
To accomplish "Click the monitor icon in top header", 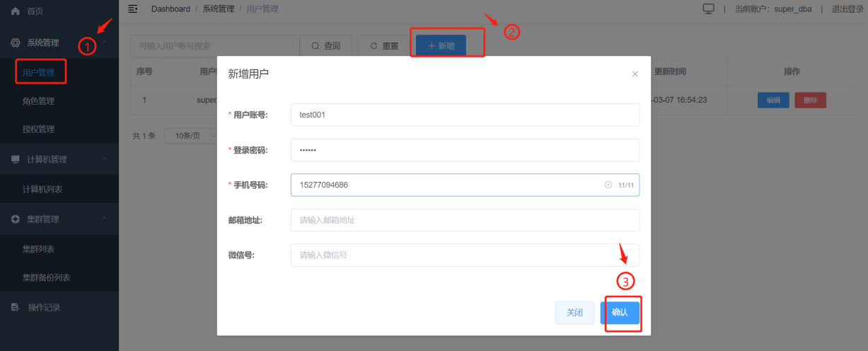I will (709, 8).
